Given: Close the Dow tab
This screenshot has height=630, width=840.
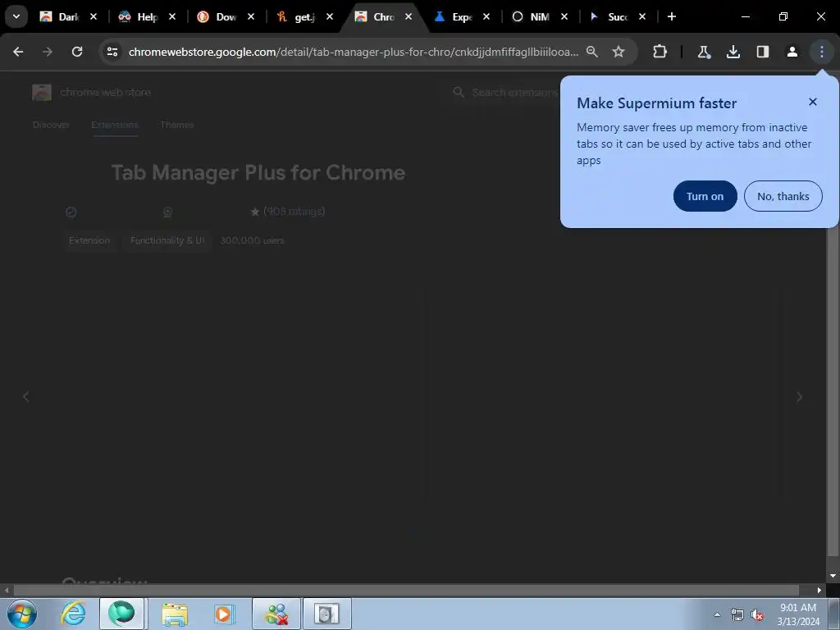Looking at the screenshot, I should point(251,16).
